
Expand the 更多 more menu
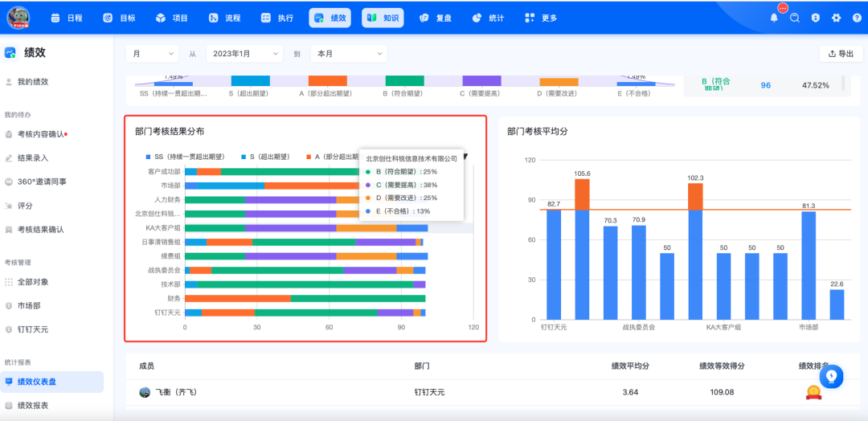[x=541, y=18]
